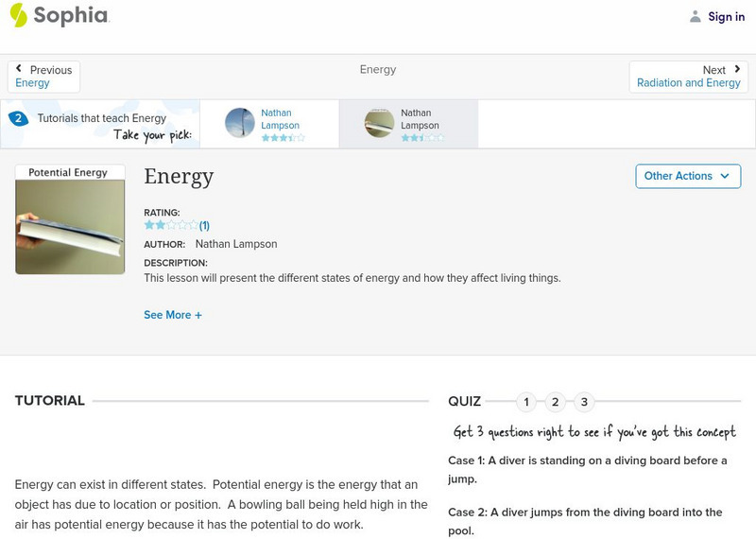Click the Potential Energy tutorial thumbnail
This screenshot has height=539, width=756.
(70, 219)
